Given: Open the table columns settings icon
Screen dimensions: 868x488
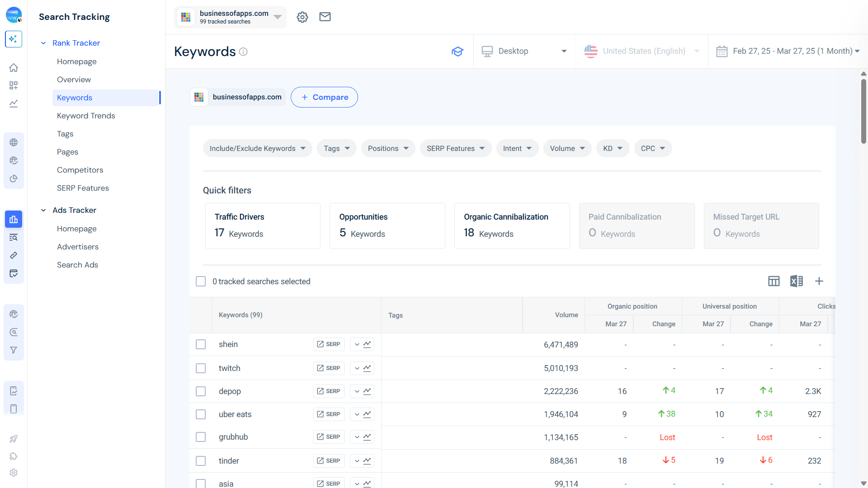Looking at the screenshot, I should (x=774, y=281).
